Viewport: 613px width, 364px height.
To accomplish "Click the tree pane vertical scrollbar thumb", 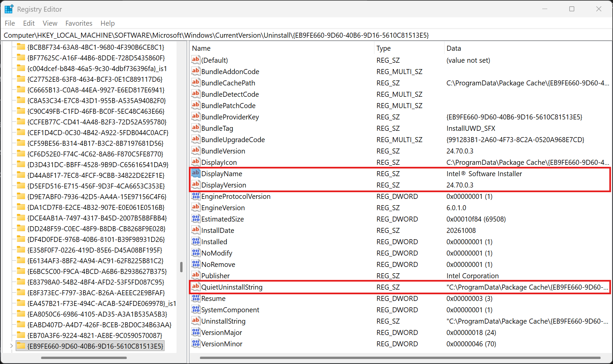I will pyautogui.click(x=181, y=267).
